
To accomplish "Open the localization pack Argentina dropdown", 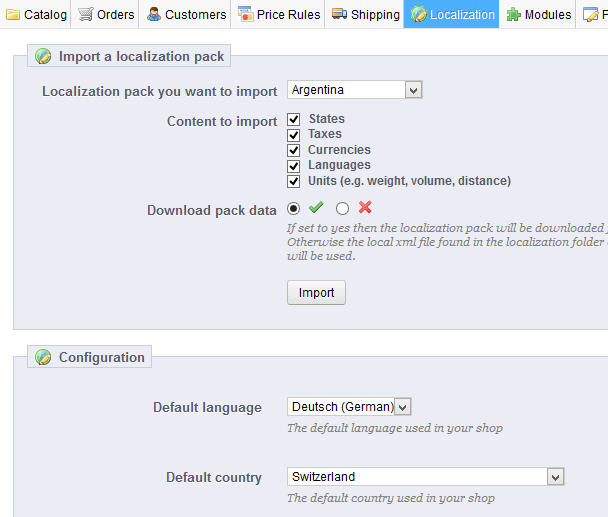I will (x=354, y=90).
